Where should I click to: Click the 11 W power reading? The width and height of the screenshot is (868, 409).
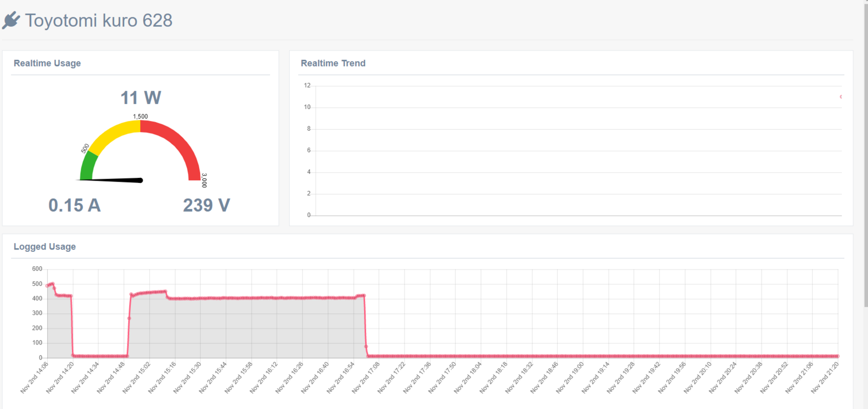(x=141, y=98)
